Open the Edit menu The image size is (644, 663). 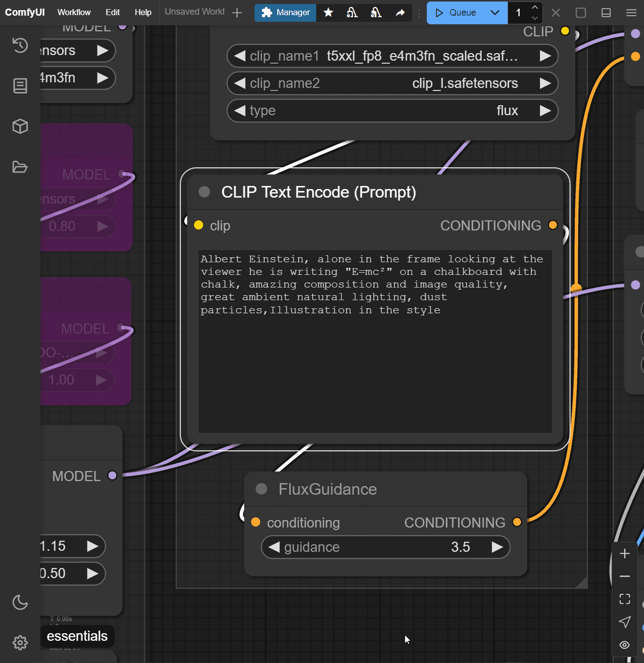(x=113, y=12)
